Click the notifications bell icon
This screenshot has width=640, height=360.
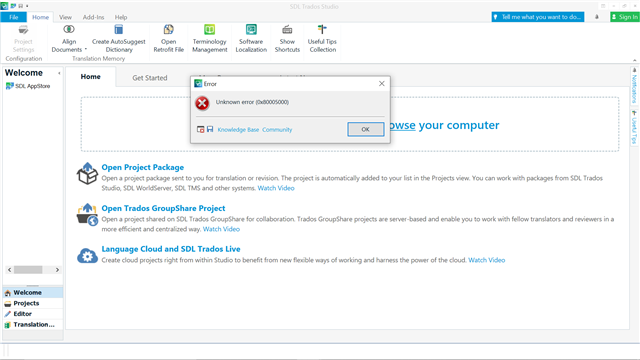pos(597,17)
